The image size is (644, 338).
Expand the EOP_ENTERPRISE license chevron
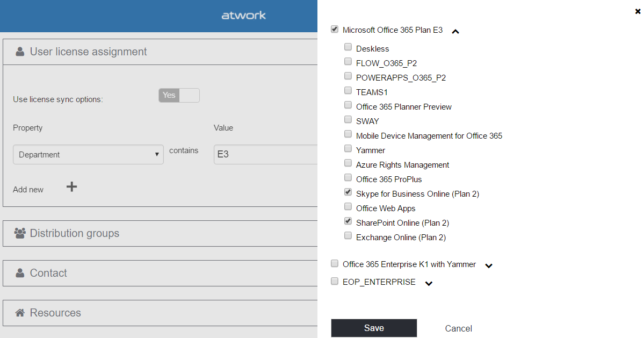tap(429, 283)
